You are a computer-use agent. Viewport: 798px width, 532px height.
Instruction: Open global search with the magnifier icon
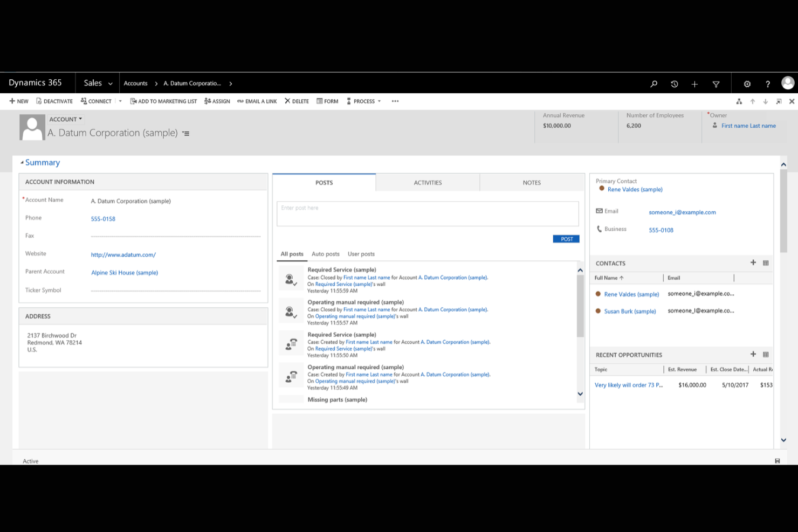[x=653, y=84]
